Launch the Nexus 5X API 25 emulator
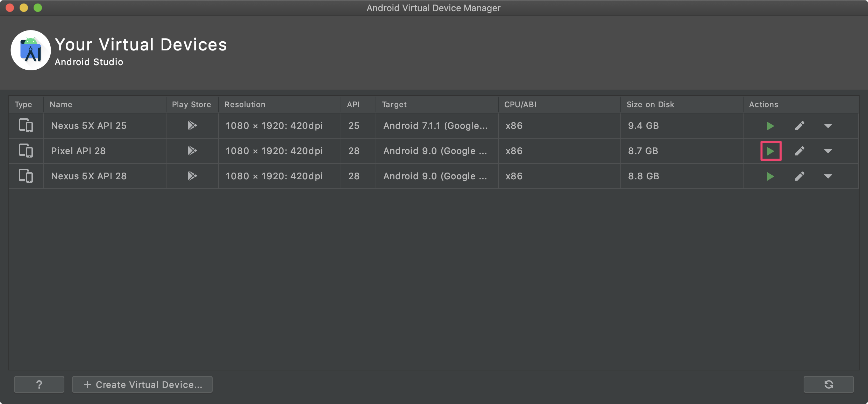The image size is (868, 404). tap(770, 126)
